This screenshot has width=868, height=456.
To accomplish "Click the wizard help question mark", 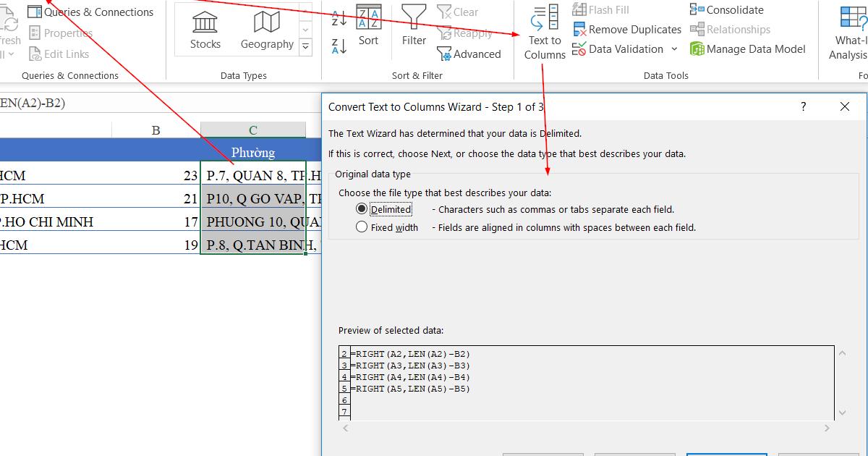I will pos(802,106).
